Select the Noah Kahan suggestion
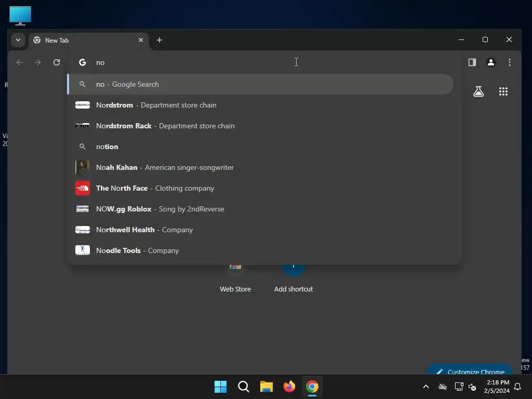Viewport: 532px width, 399px height. [260, 167]
